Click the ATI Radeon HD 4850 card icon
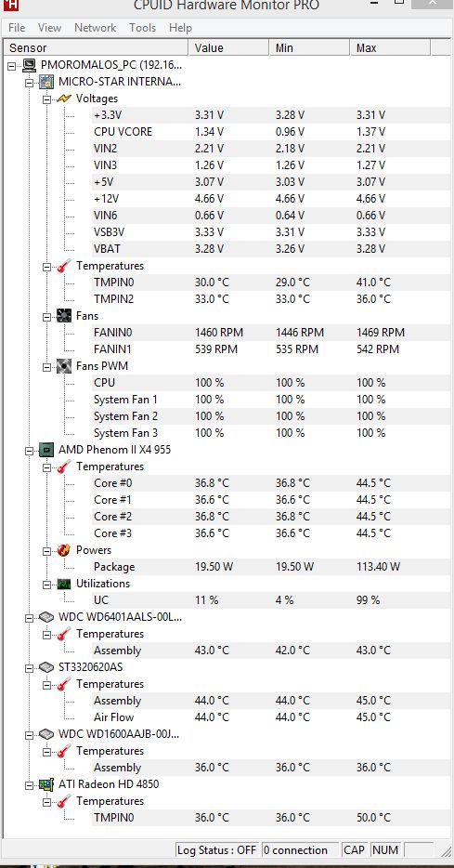This screenshot has width=454, height=868. [46, 784]
